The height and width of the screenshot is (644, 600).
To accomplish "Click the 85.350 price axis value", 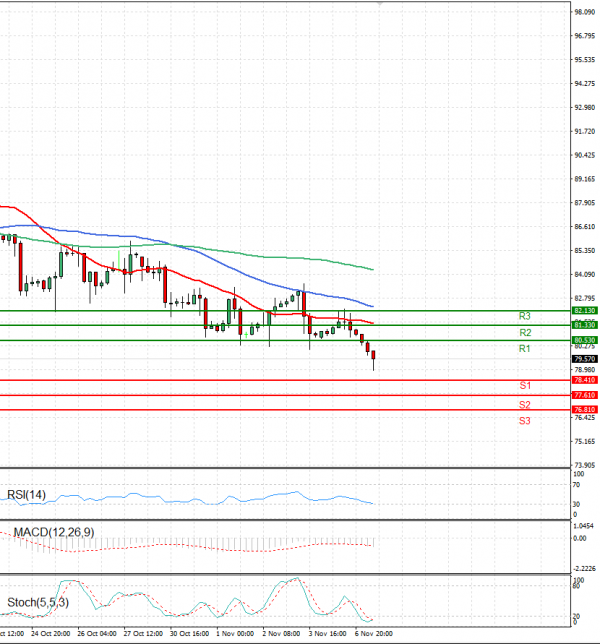I will tap(584, 251).
